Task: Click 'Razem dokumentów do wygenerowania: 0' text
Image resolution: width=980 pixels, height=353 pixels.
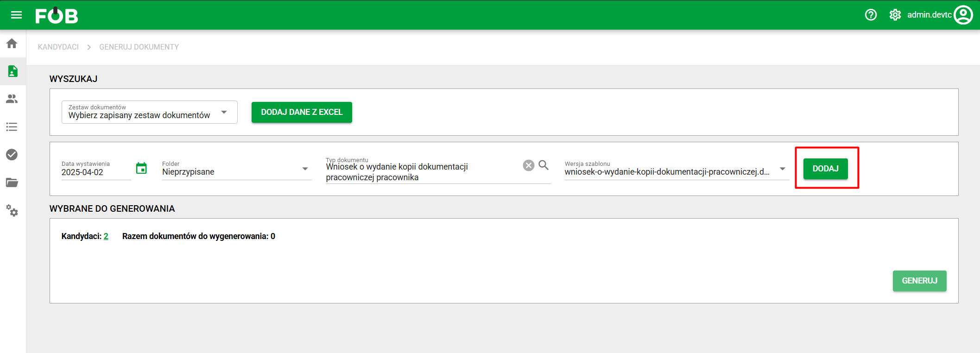Action: (x=199, y=236)
